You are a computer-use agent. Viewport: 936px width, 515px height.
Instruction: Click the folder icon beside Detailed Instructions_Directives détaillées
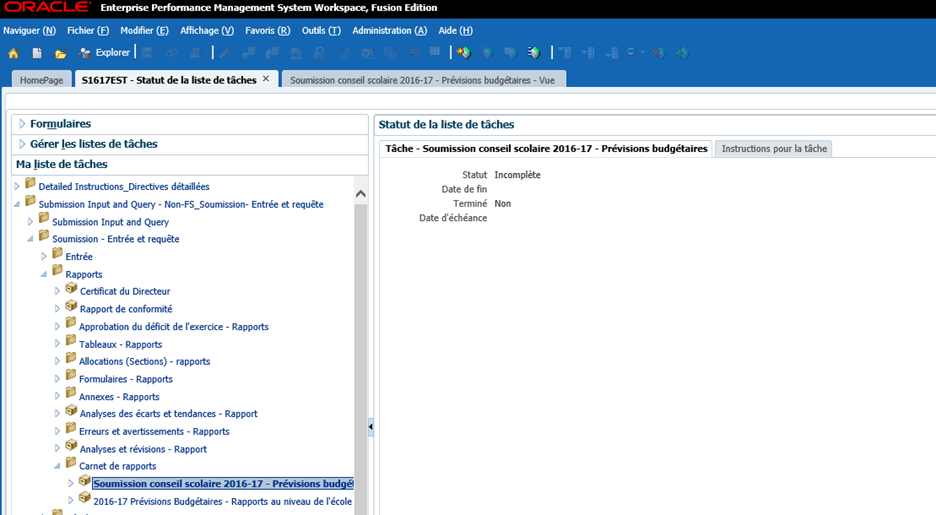[x=30, y=185]
